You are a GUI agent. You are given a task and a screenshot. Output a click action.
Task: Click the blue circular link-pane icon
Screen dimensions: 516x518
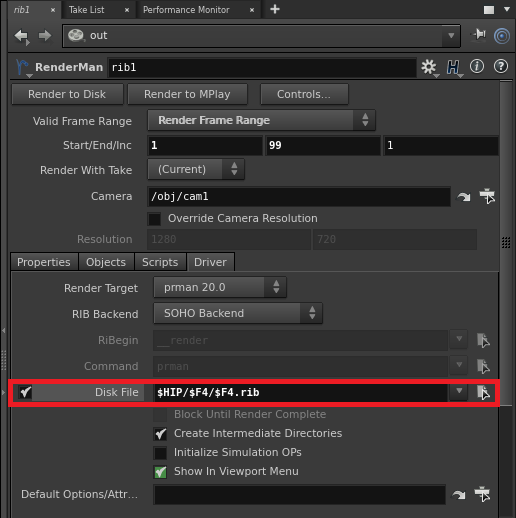click(x=502, y=36)
